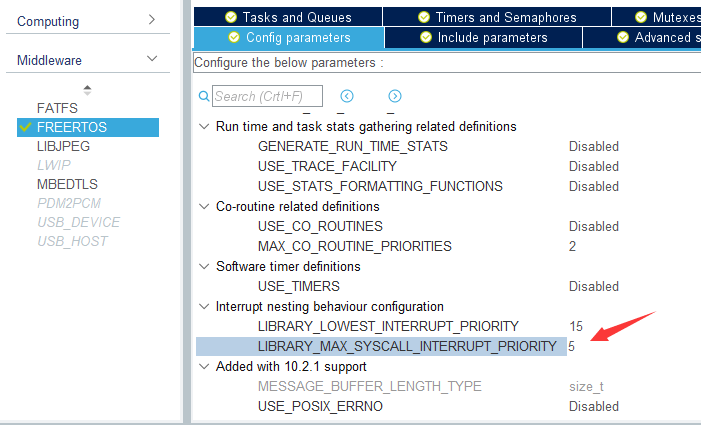Select the Config parameters tab
701x425 pixels.
289,38
